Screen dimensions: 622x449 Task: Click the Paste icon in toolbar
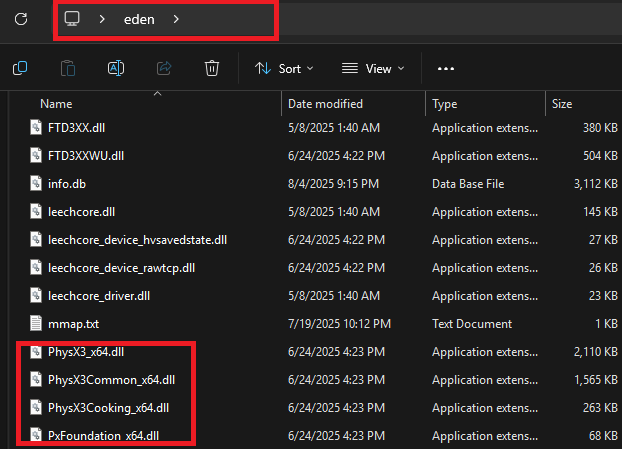pos(68,68)
